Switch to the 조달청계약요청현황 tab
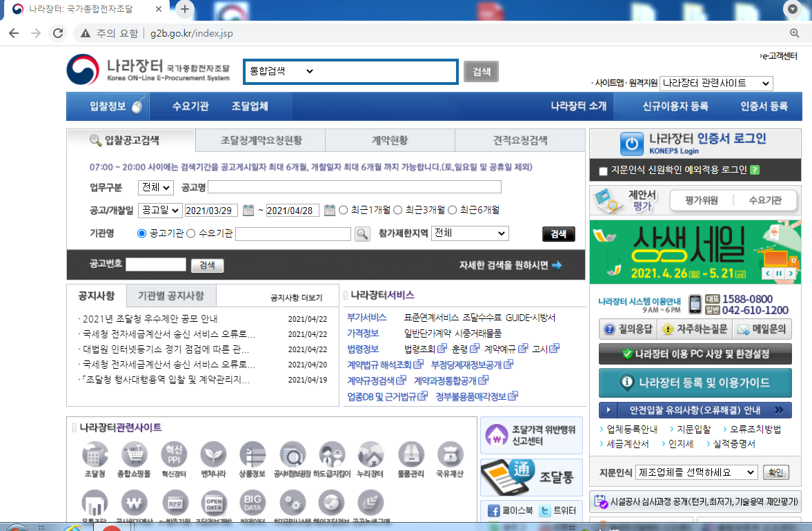Screen dimensions: 812x531 [261, 140]
